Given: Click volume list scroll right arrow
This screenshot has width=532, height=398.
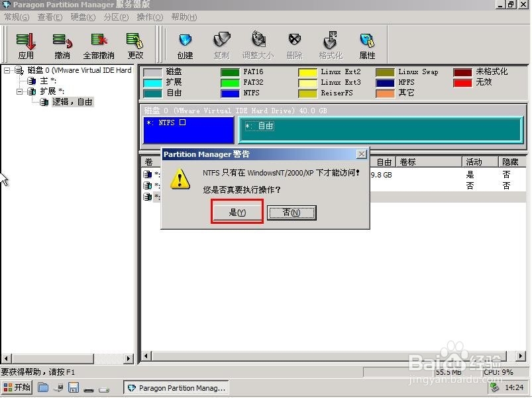Looking at the screenshot, I should 521,356.
